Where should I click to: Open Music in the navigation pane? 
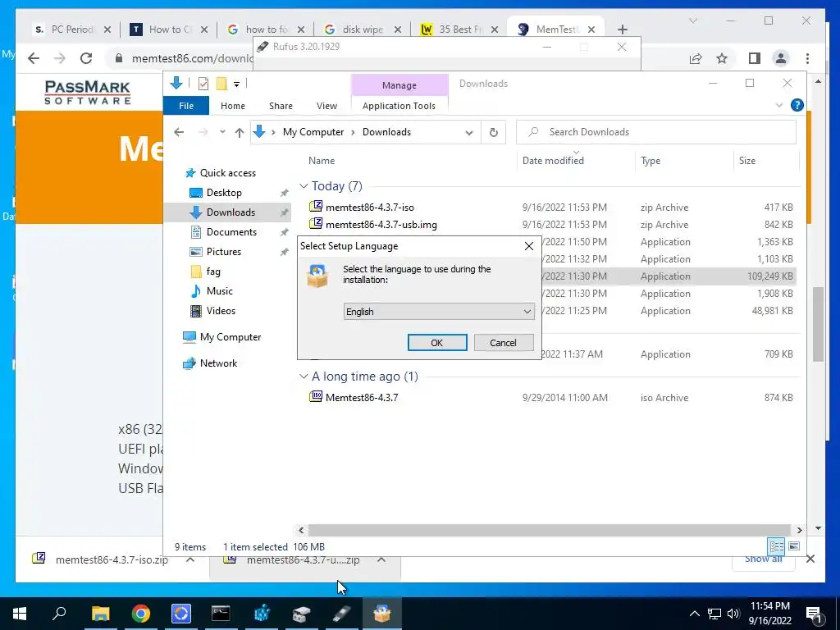coord(220,291)
